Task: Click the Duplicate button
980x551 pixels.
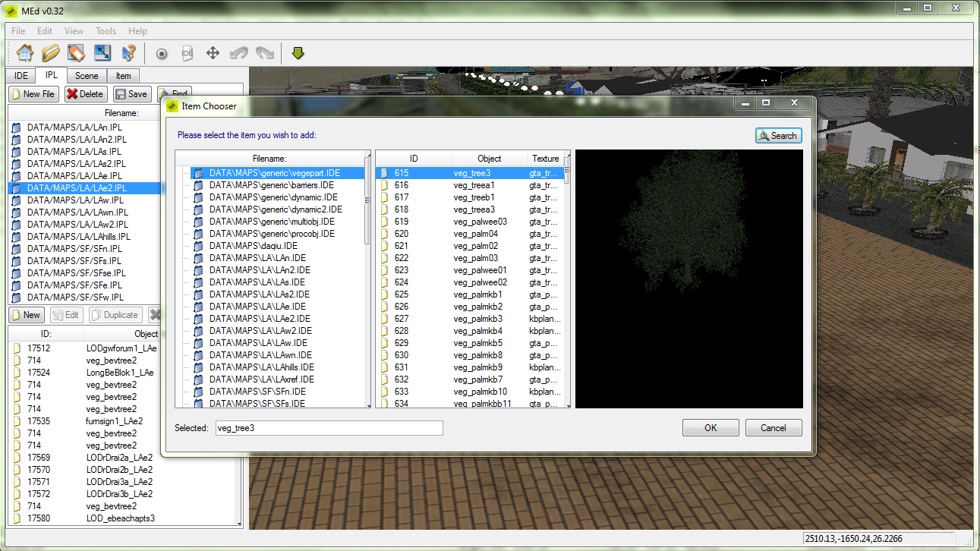Action: click(115, 315)
